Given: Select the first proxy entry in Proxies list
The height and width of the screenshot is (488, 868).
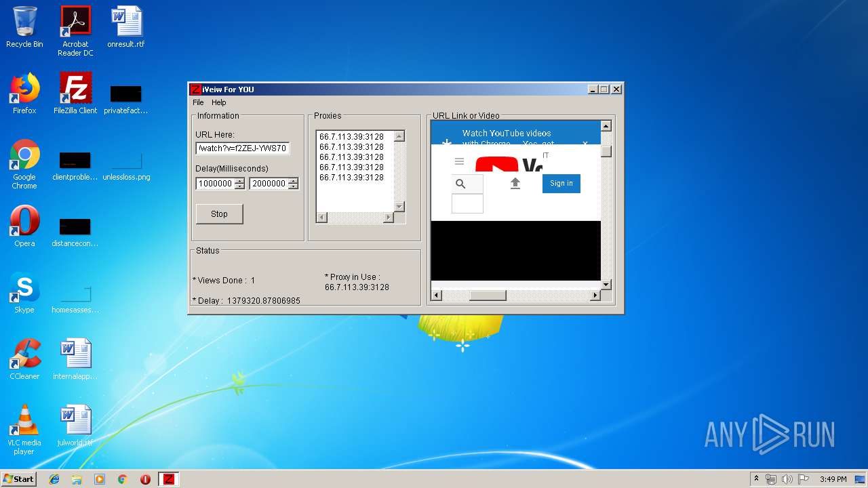Looking at the screenshot, I should (x=351, y=137).
